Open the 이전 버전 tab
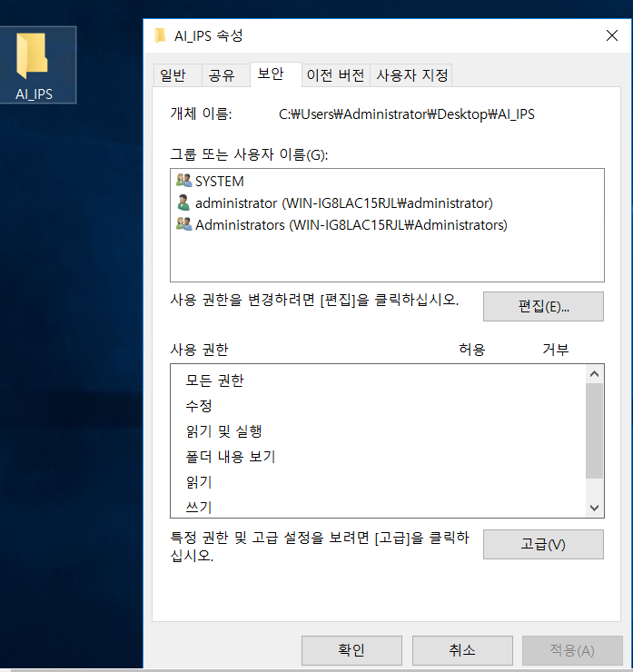Viewport: 633px width, 672px height. tap(335, 75)
